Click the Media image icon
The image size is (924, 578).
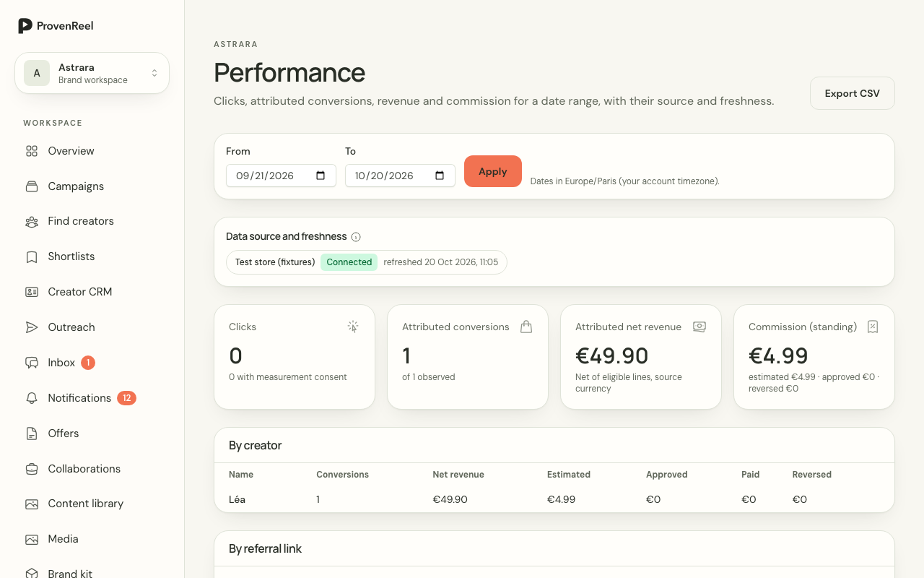click(32, 539)
